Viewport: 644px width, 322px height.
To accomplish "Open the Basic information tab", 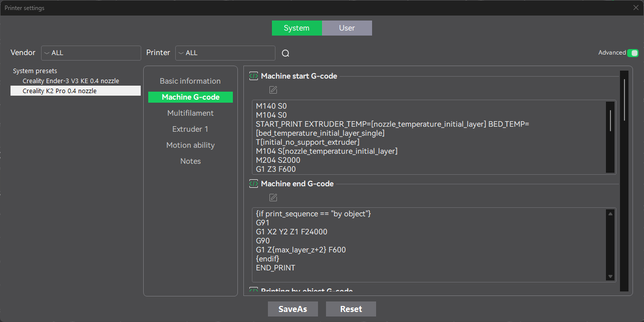I will (190, 81).
